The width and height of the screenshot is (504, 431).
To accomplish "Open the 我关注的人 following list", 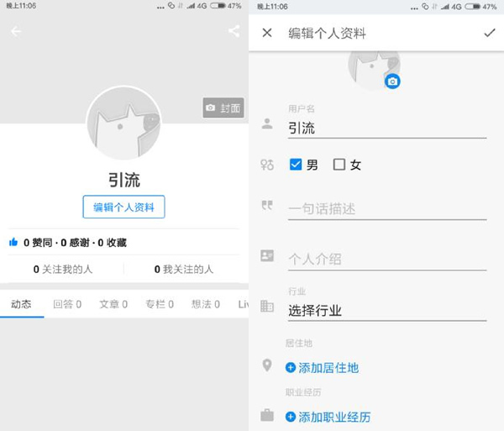I will [x=184, y=270].
